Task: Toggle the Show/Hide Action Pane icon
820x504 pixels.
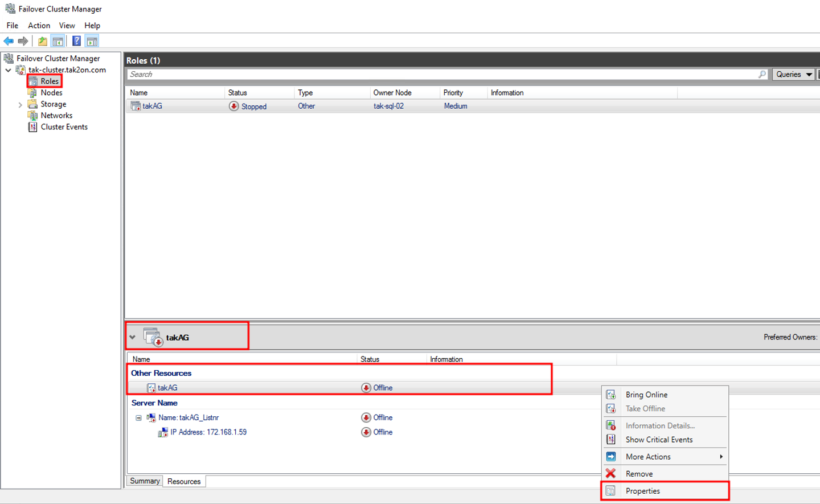Action: [92, 41]
